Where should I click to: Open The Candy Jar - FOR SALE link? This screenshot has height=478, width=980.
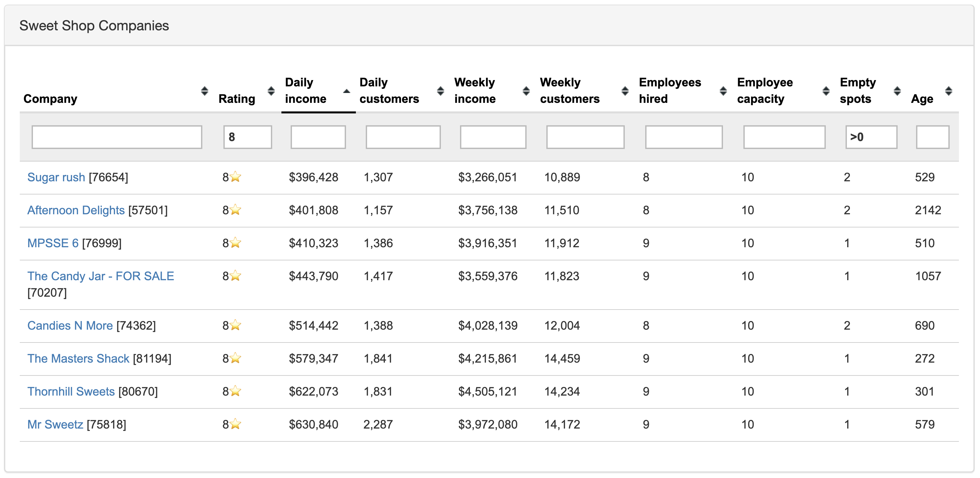[101, 276]
